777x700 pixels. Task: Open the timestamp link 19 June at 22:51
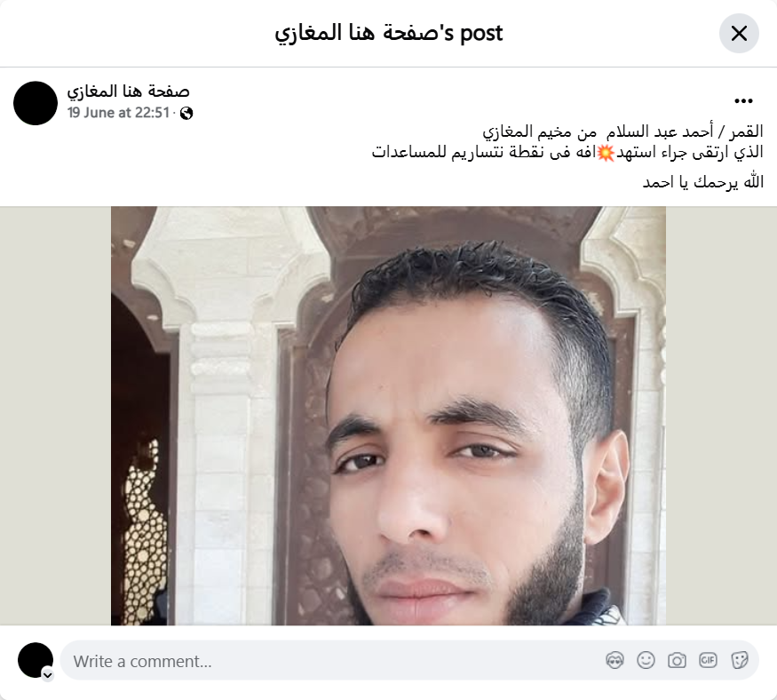pos(118,113)
